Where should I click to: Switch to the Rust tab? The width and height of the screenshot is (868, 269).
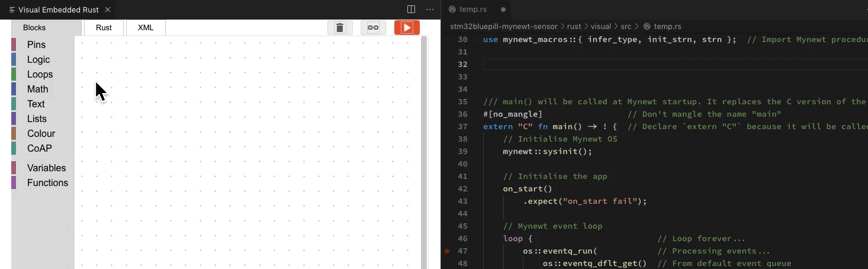click(104, 28)
